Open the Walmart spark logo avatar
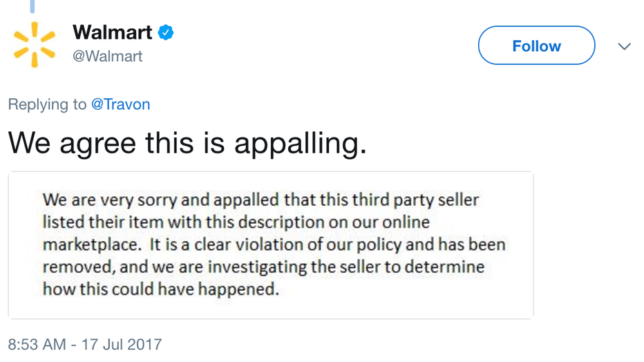644x362 pixels. (35, 44)
